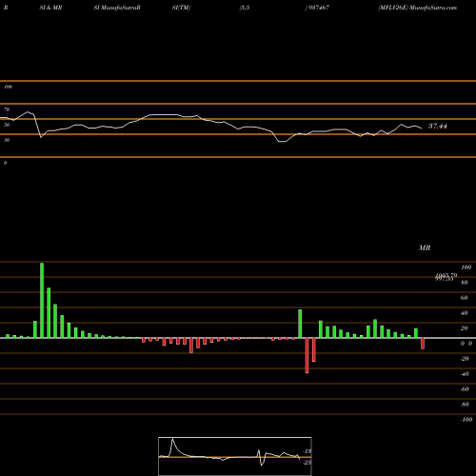Click the RSI axis label 30

click(7, 140)
